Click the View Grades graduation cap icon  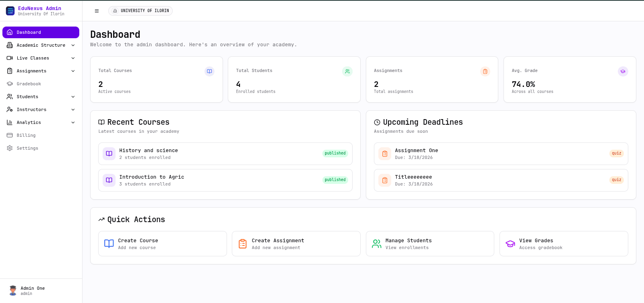(x=510, y=243)
